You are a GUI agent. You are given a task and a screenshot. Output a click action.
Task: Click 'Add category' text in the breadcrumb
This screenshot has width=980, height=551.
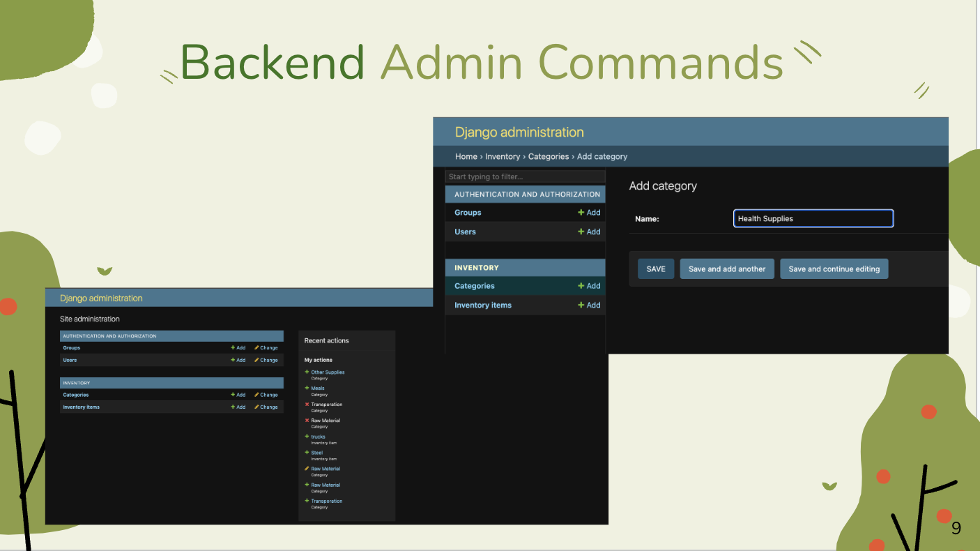pos(602,157)
